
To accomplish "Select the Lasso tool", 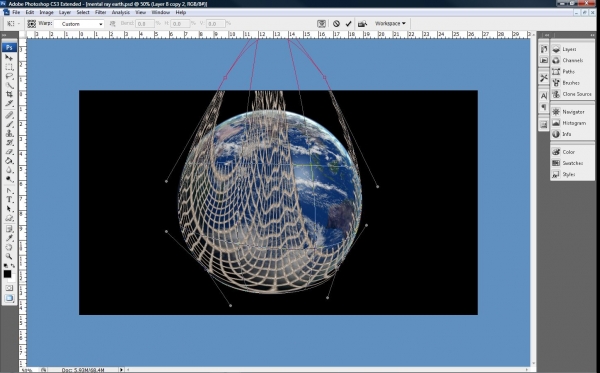I will click(x=9, y=76).
